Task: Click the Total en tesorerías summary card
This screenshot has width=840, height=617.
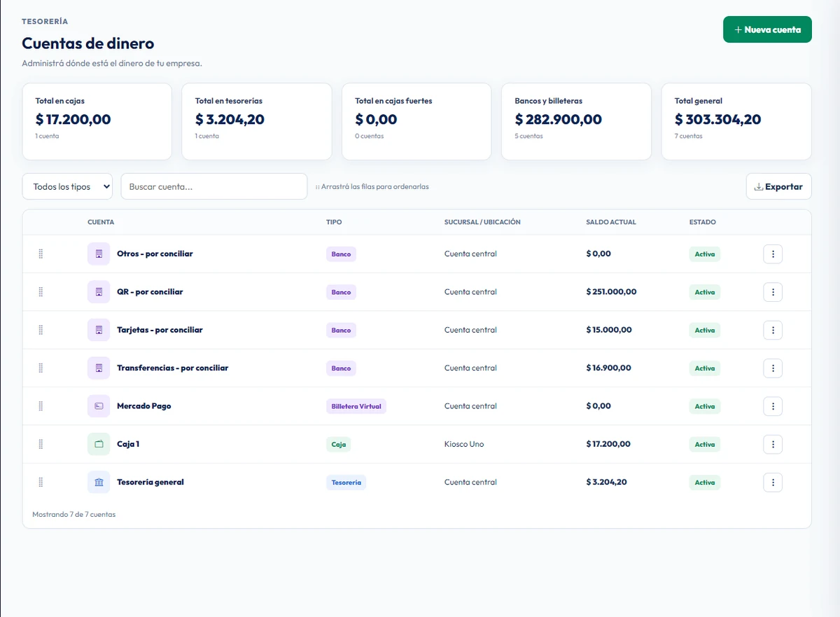Action: pos(257,122)
